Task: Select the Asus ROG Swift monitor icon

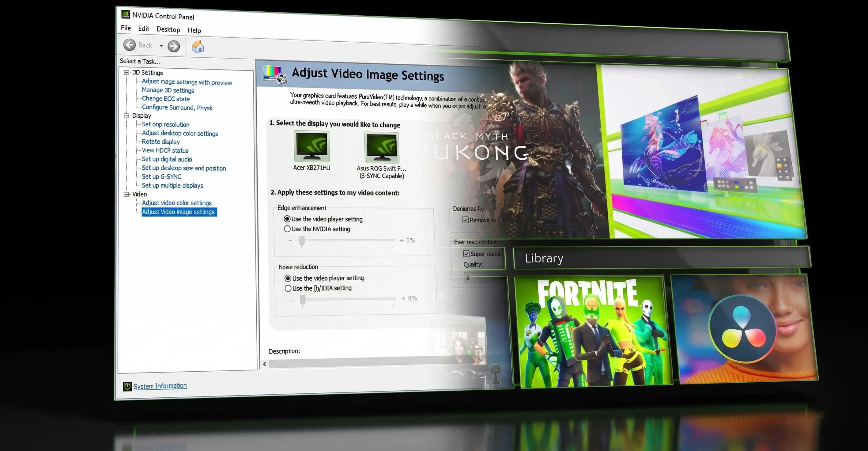Action: click(382, 148)
